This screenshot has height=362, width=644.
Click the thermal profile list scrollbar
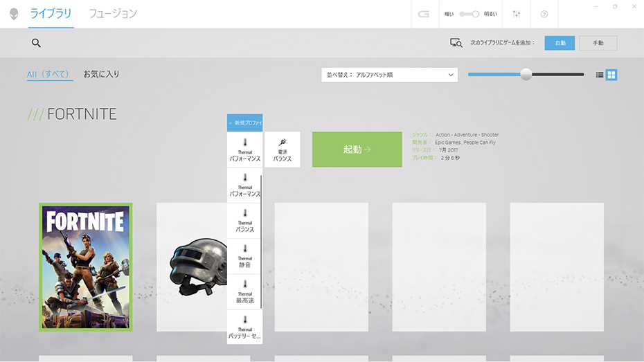pyautogui.click(x=261, y=242)
